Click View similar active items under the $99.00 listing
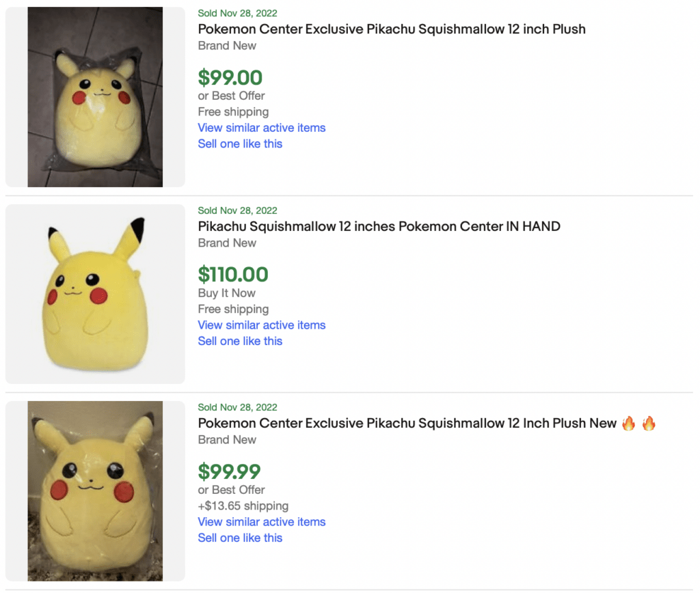700x593 pixels. 261,128
